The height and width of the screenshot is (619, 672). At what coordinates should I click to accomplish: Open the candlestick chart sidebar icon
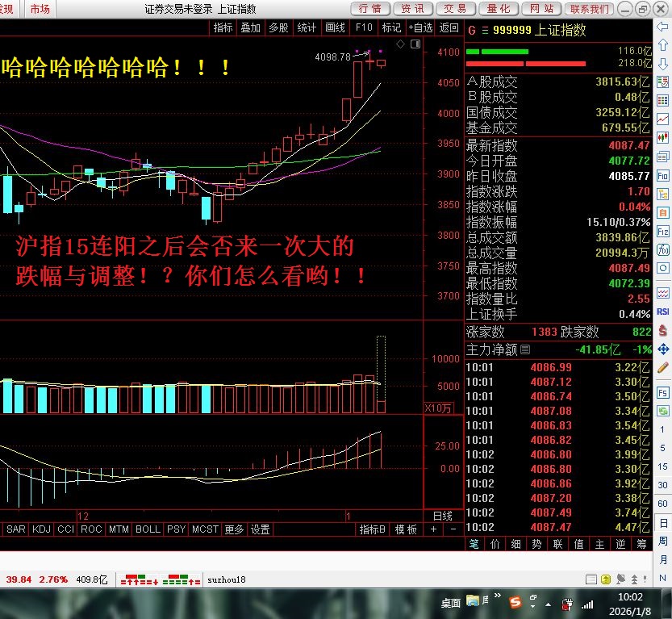pyautogui.click(x=662, y=138)
